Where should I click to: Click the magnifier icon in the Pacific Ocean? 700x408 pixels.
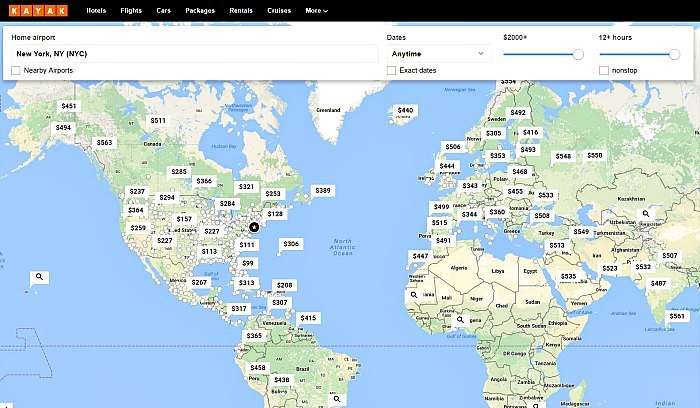pyautogui.click(x=39, y=276)
